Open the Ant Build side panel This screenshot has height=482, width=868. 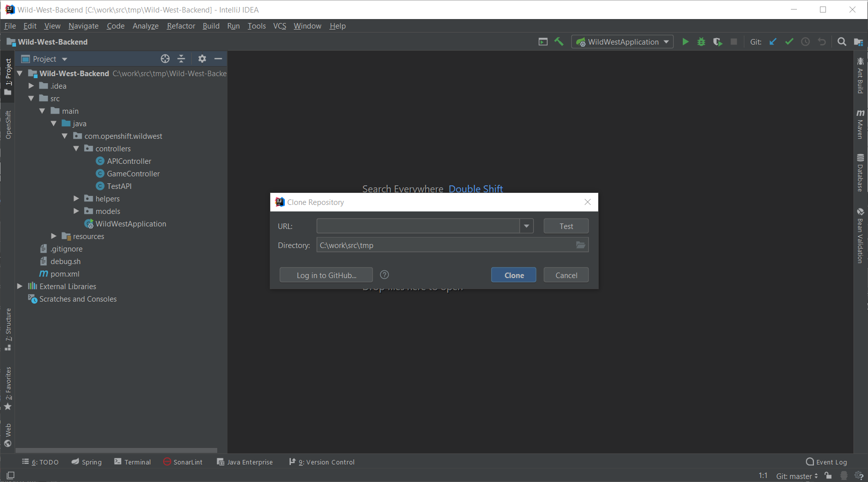pos(860,75)
